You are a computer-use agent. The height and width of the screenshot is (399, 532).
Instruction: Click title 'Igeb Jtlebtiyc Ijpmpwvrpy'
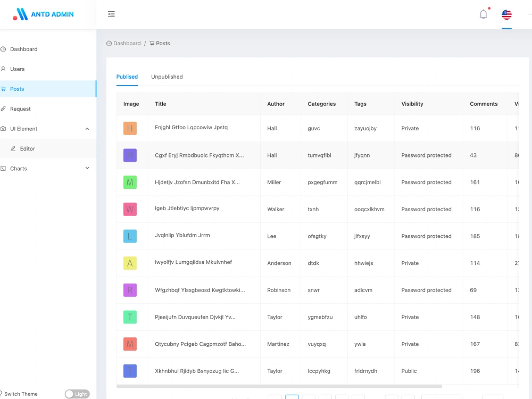[x=187, y=208]
